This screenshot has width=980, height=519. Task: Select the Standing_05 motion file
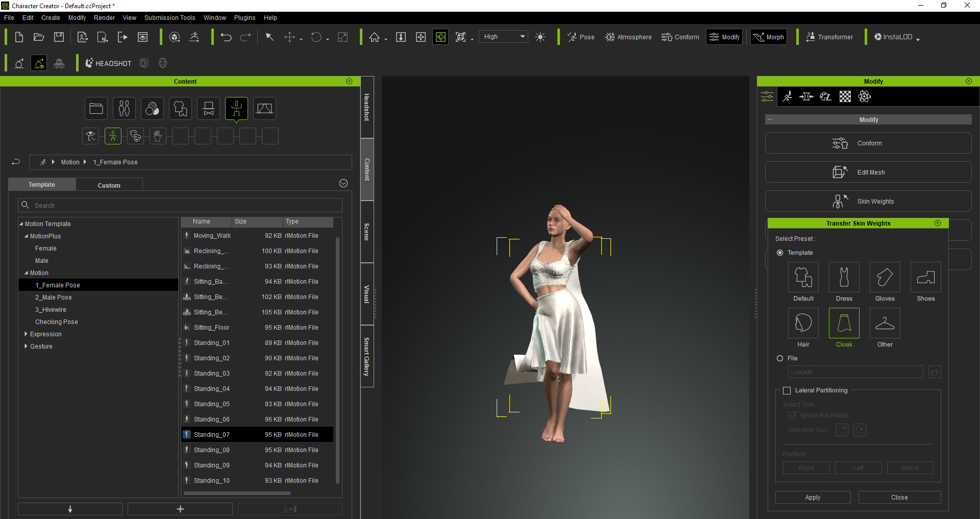257,404
